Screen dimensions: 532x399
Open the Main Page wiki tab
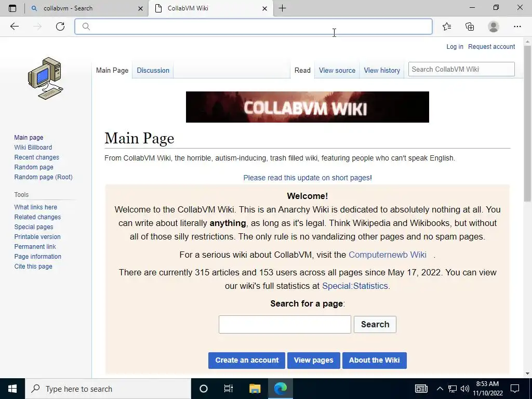click(112, 70)
